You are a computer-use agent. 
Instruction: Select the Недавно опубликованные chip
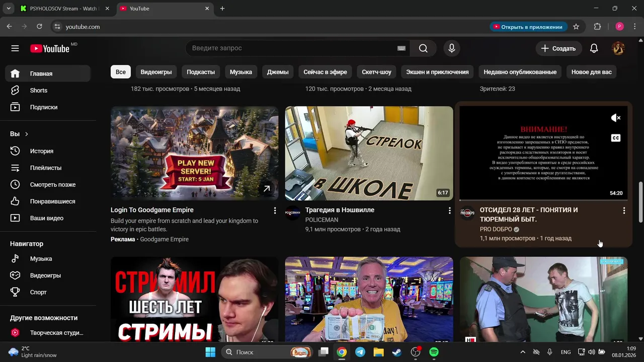point(520,72)
